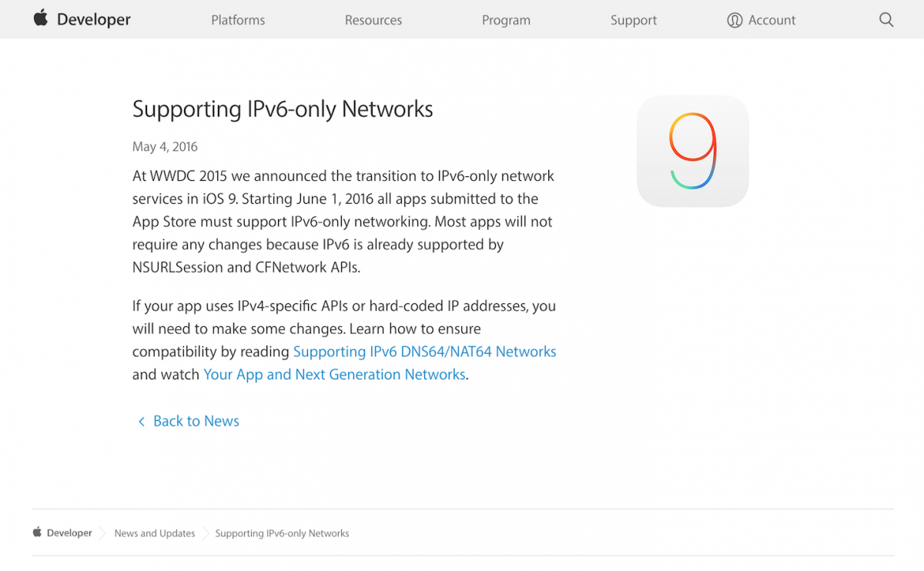Select Program from the navigation bar
The height and width of the screenshot is (571, 924).
pyautogui.click(x=506, y=20)
